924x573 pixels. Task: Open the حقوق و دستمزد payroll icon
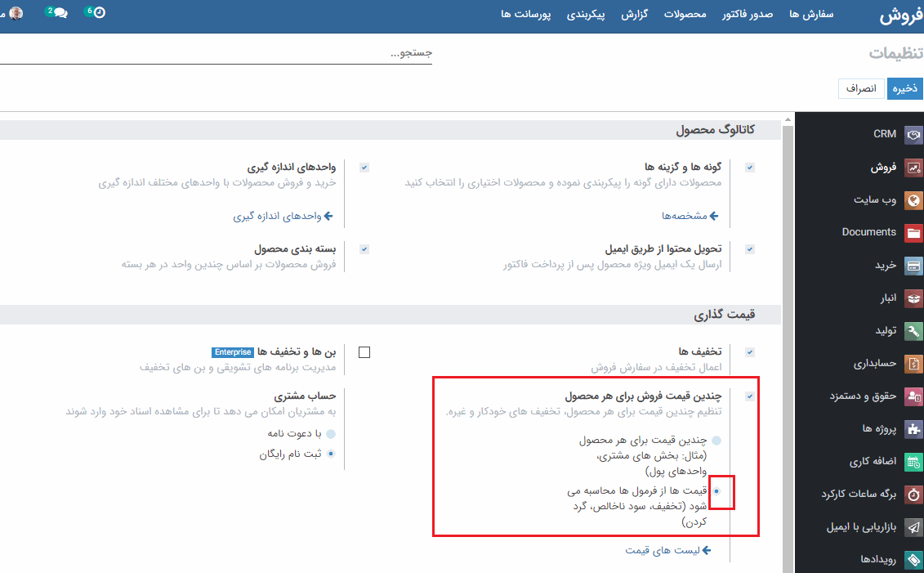(913, 396)
